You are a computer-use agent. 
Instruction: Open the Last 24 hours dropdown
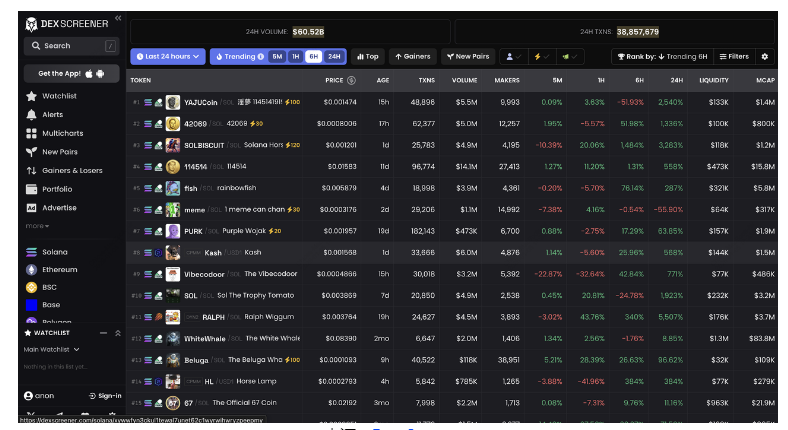(168, 57)
